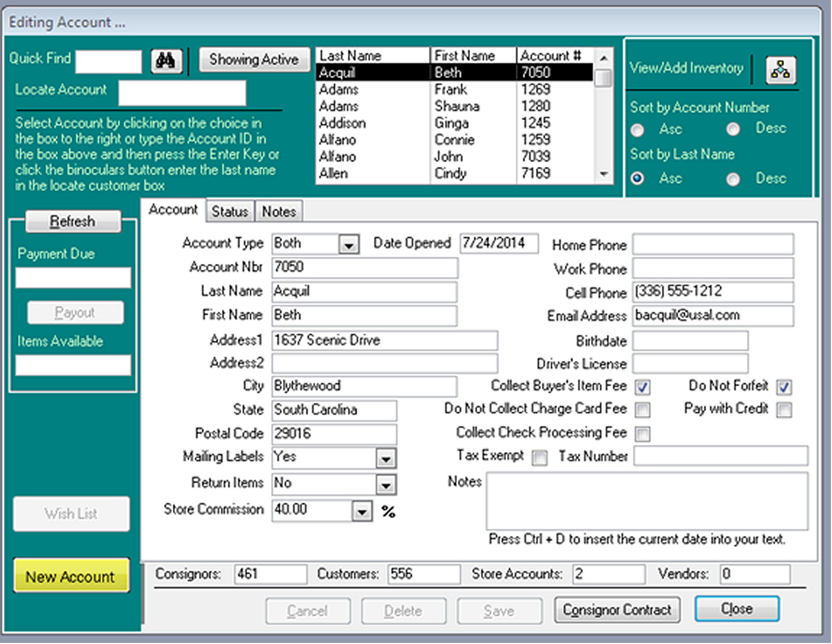
Task: Click the Quick Find input field
Action: [108, 62]
